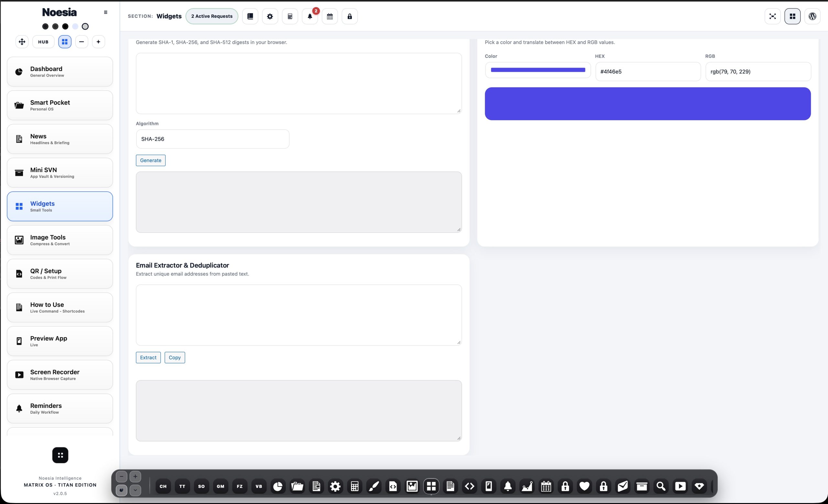Open Image Tools in the sidebar

(60, 240)
